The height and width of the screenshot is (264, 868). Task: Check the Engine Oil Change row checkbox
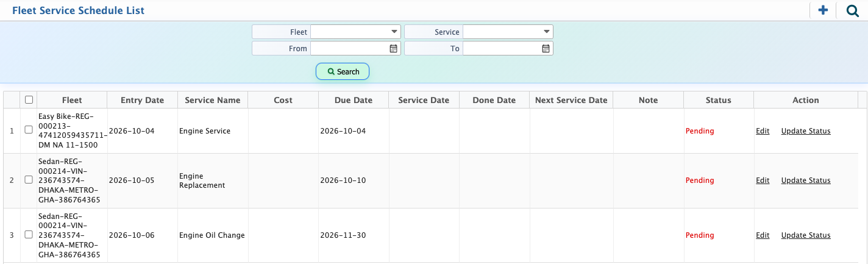29,235
